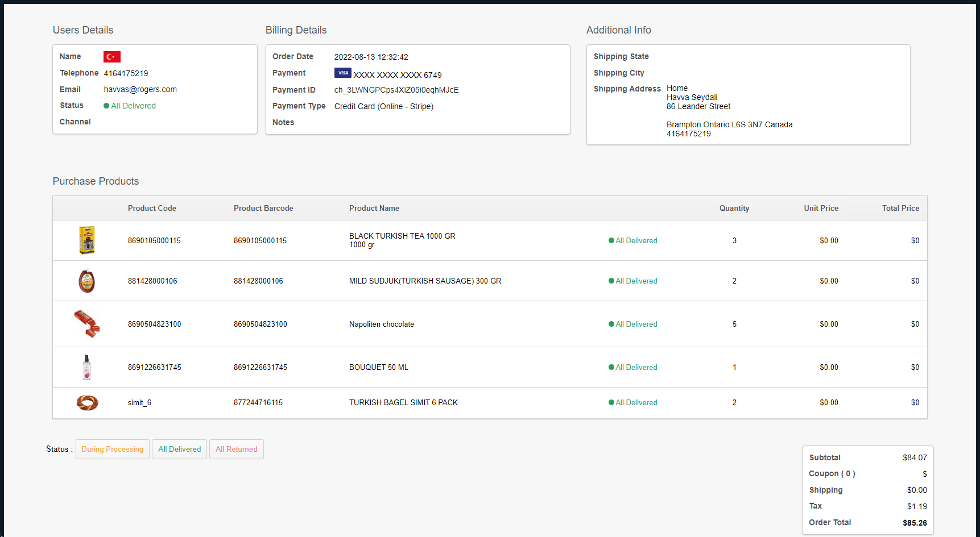The width and height of the screenshot is (980, 537).
Task: Click the Coupon ( 0 ) label
Action: (832, 473)
